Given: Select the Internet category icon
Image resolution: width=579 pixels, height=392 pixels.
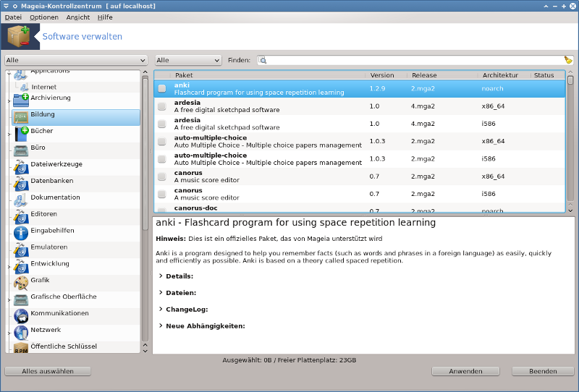Looking at the screenshot, I should pos(25,88).
